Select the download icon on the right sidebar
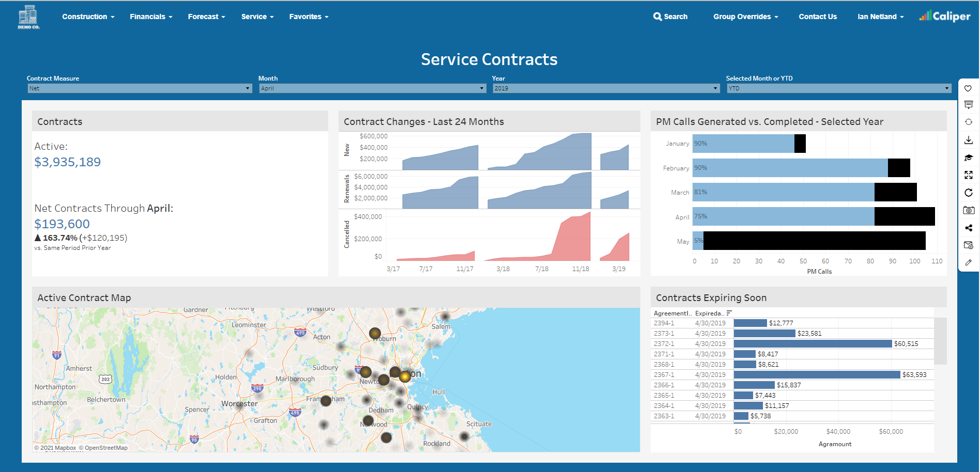Image resolution: width=980 pixels, height=472 pixels. pyautogui.click(x=969, y=139)
